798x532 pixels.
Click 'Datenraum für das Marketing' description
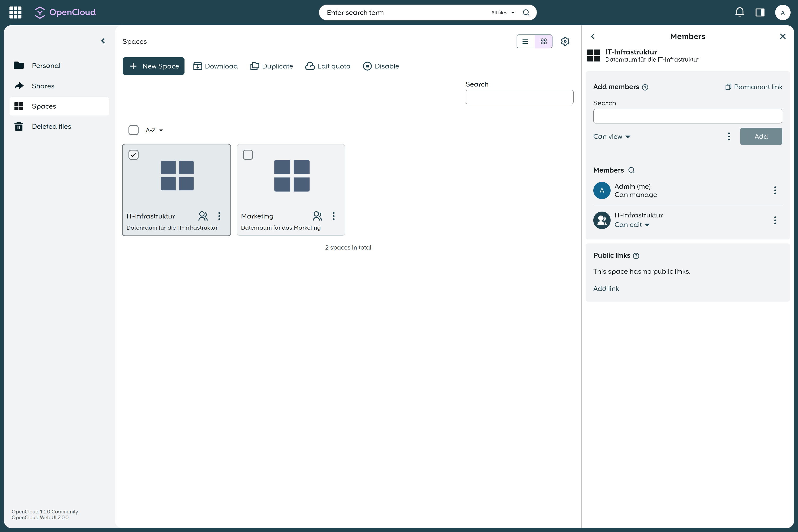tap(281, 228)
